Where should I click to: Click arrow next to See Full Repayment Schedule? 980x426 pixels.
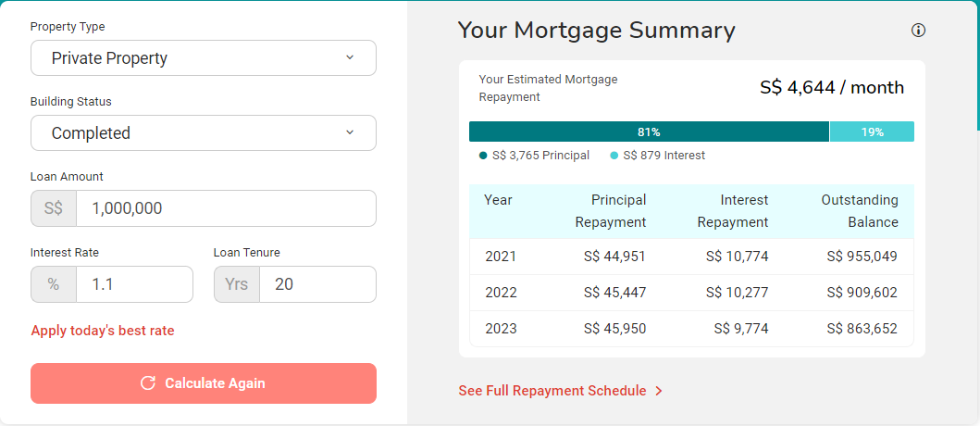[659, 391]
